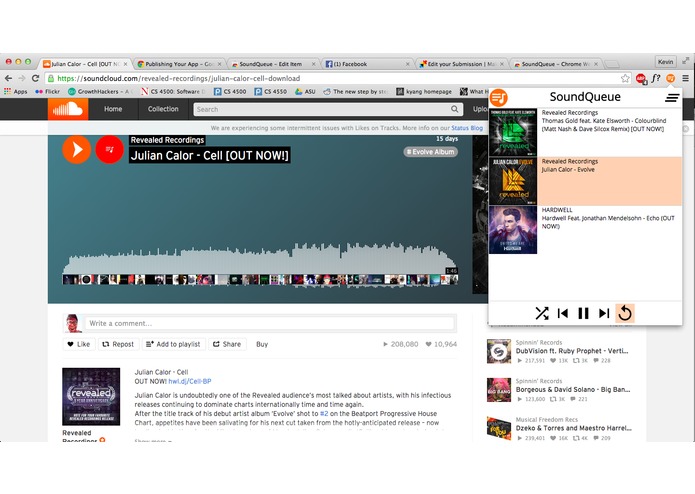695x494 pixels.
Task: Switch to Publishing Your App tab
Action: click(180, 64)
